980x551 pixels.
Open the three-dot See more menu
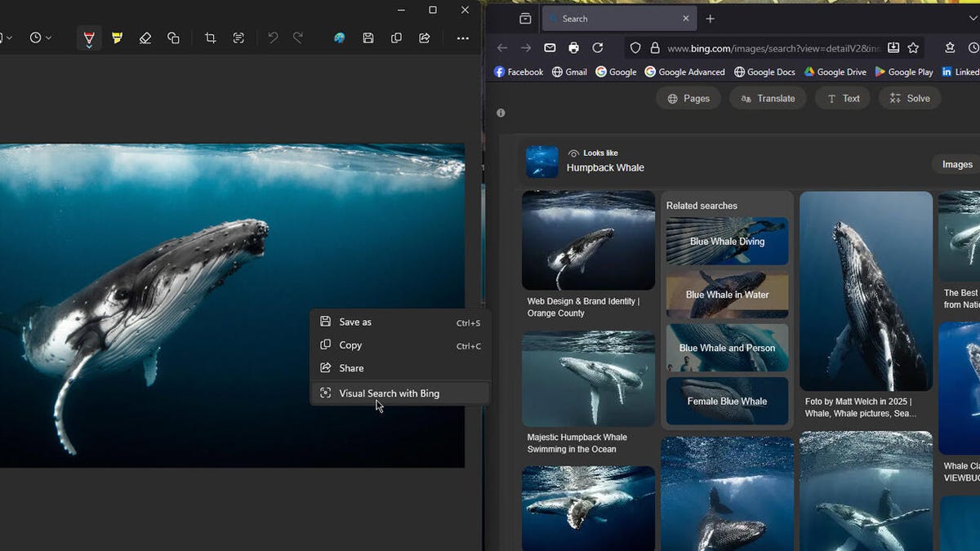click(x=463, y=38)
